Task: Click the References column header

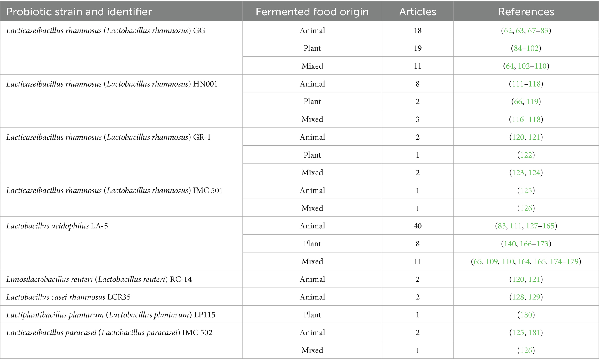Action: click(526, 12)
